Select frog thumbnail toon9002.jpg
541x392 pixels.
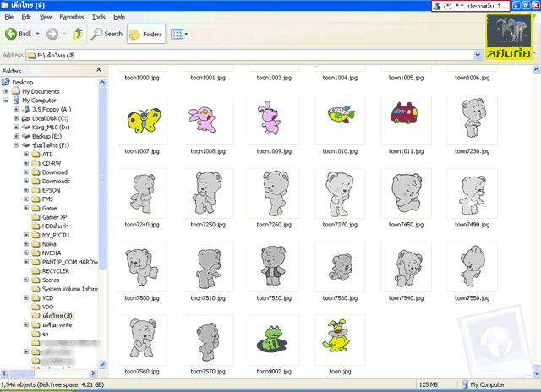[274, 340]
